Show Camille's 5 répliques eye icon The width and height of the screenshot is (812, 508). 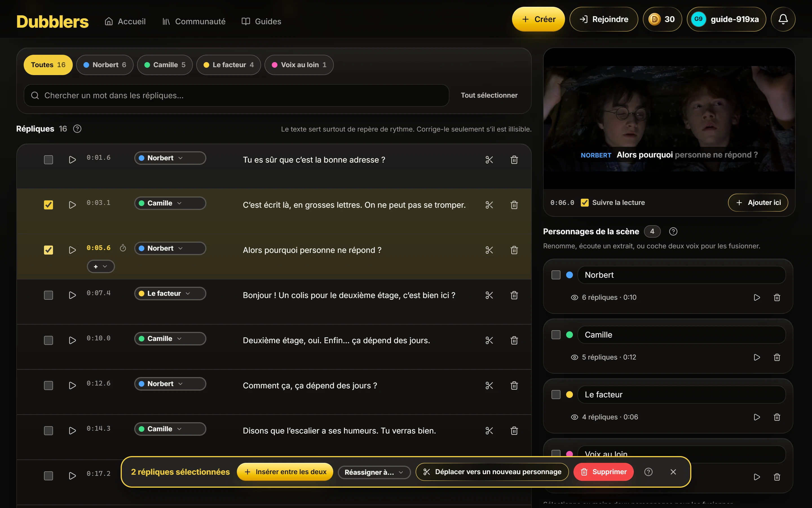(574, 357)
